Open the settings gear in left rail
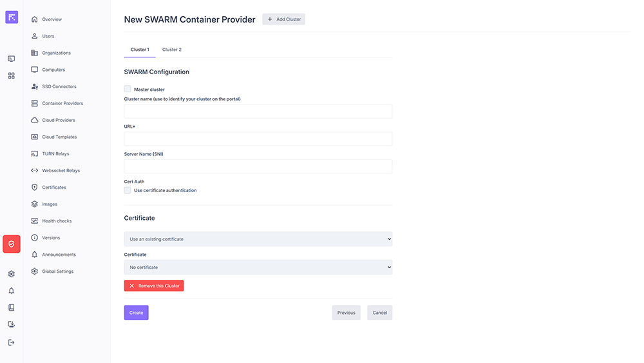This screenshot has width=644, height=363. [x=11, y=274]
